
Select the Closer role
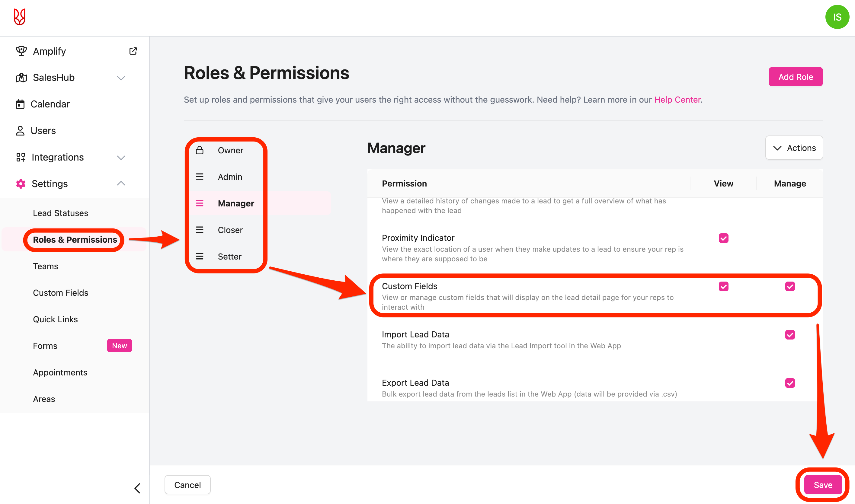tap(230, 230)
